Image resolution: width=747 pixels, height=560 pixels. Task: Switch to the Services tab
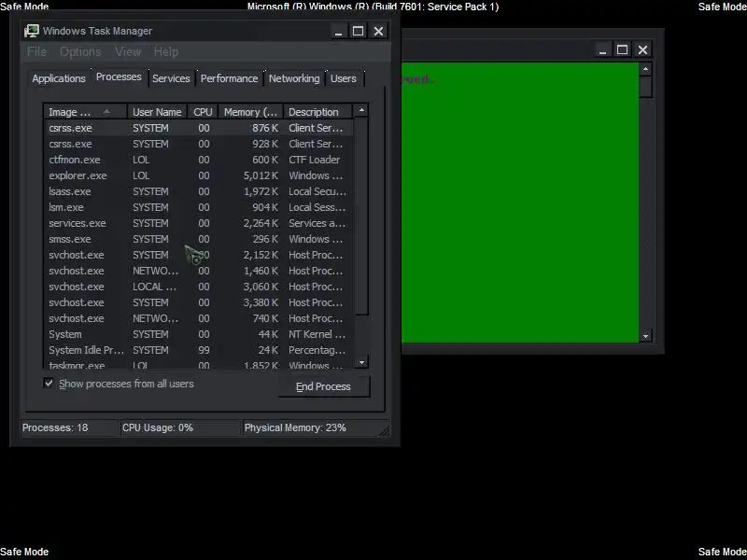[x=171, y=78]
